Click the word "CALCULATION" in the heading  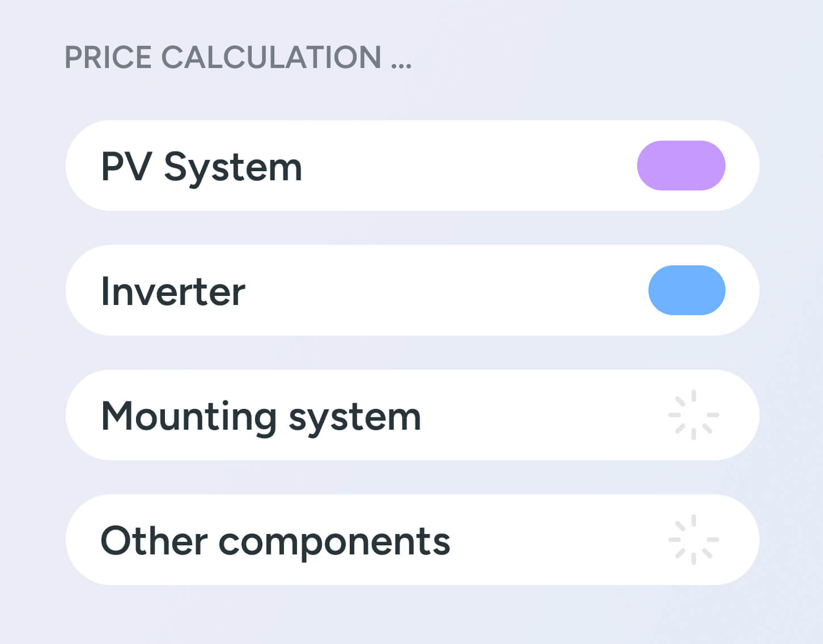271,57
